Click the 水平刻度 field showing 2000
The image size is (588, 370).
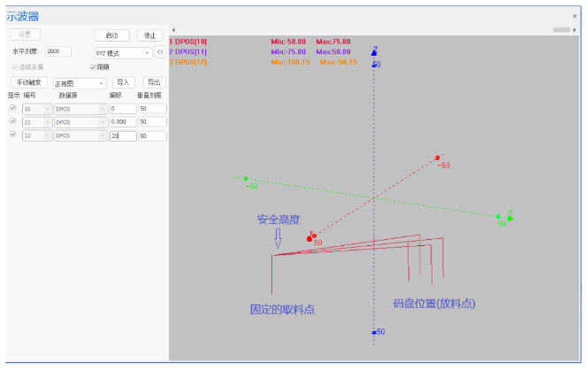[58, 51]
